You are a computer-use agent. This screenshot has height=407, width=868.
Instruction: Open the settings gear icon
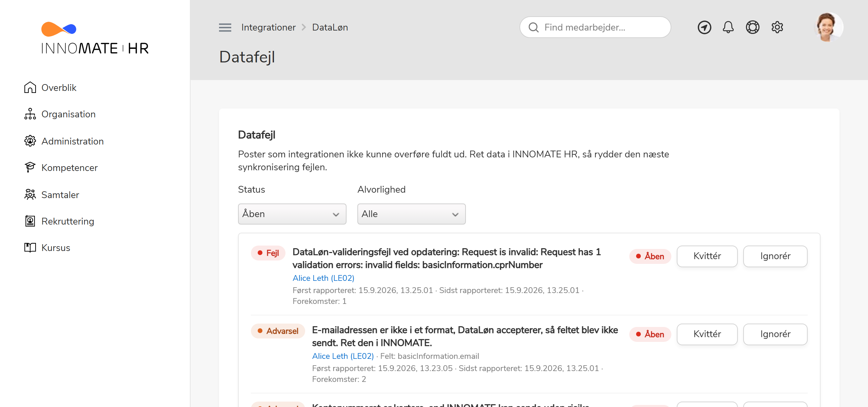pos(777,27)
